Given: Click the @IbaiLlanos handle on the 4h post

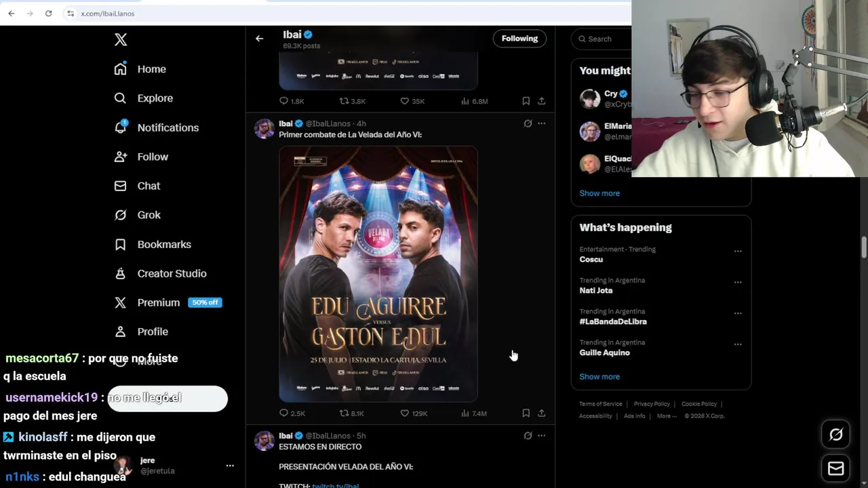Looking at the screenshot, I should 328,123.
